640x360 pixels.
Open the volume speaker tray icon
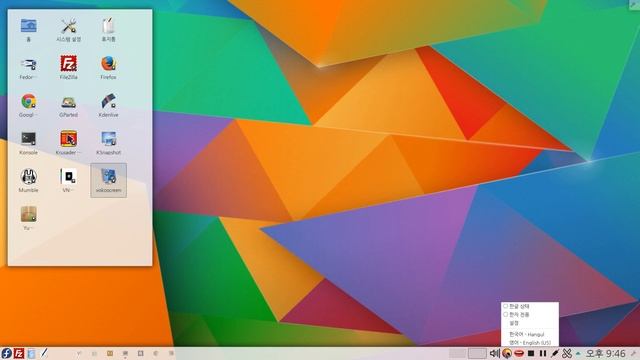pos(495,353)
